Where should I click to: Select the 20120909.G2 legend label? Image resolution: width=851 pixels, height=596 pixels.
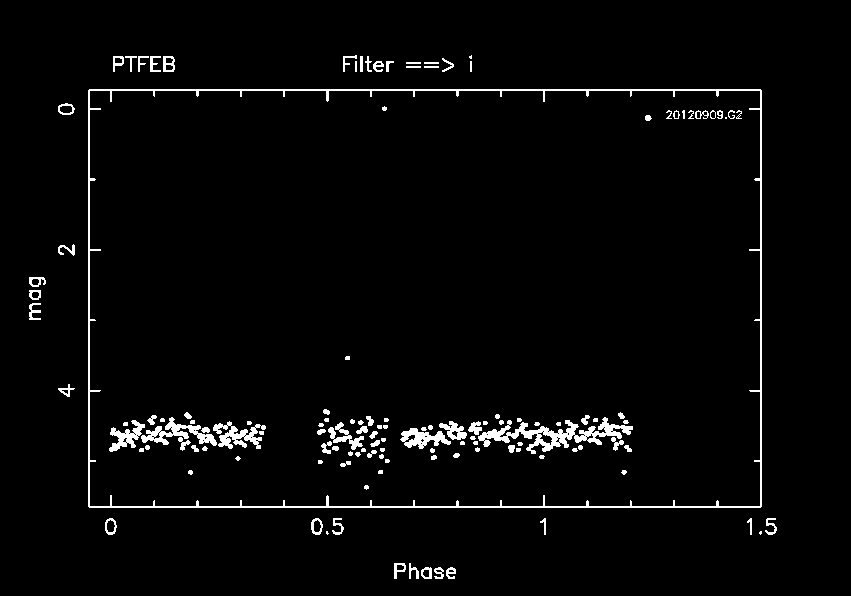coord(703,116)
